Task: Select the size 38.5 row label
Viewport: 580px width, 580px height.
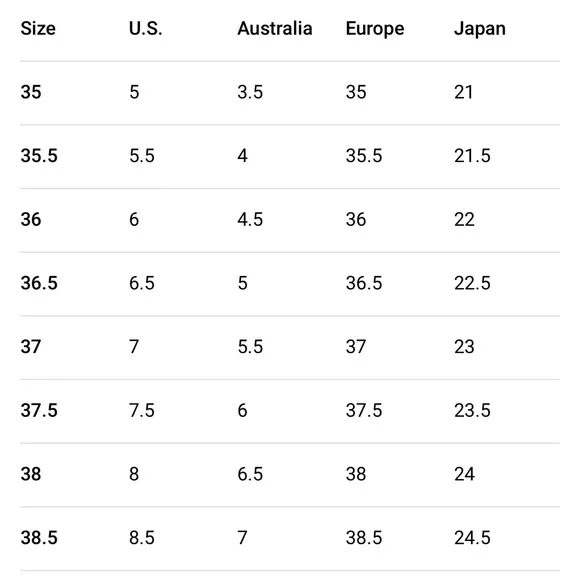Action: [39, 537]
